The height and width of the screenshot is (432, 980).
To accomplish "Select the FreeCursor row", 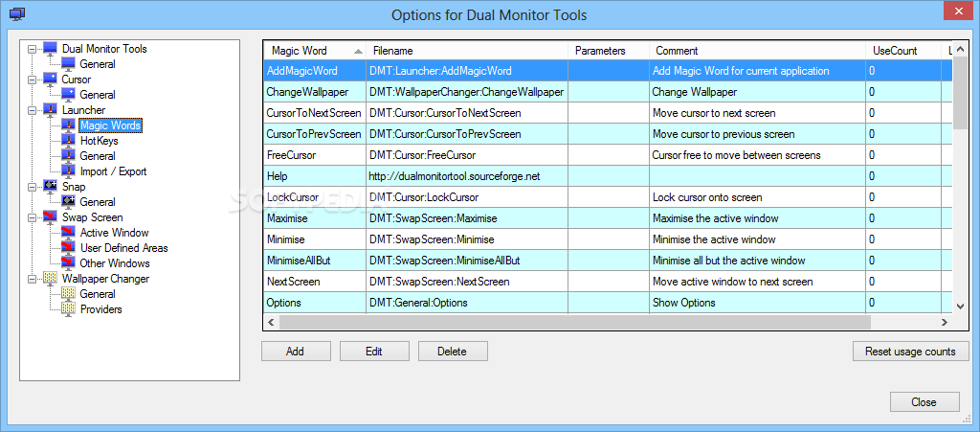I will 608,155.
